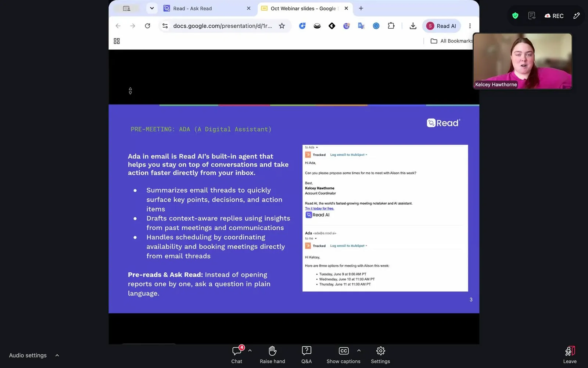
Task: Bookmark this page with the star
Action: click(282, 26)
